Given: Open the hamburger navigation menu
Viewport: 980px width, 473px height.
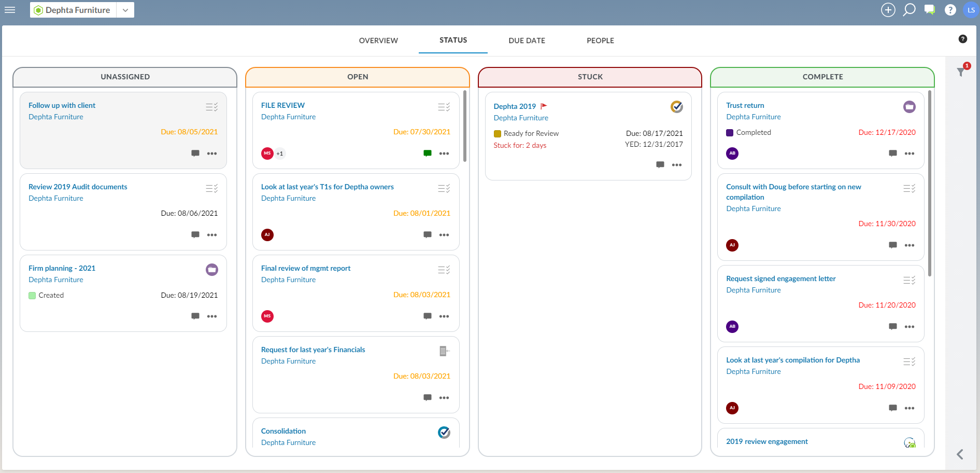Looking at the screenshot, I should click(x=10, y=10).
